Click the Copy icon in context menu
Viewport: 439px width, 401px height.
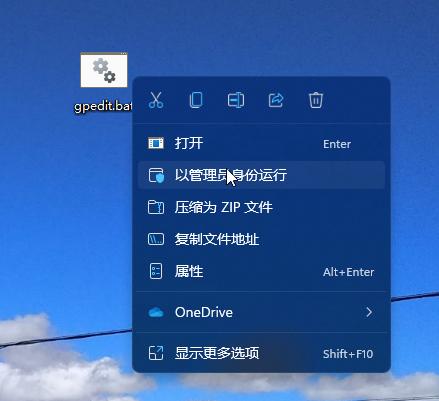196,100
